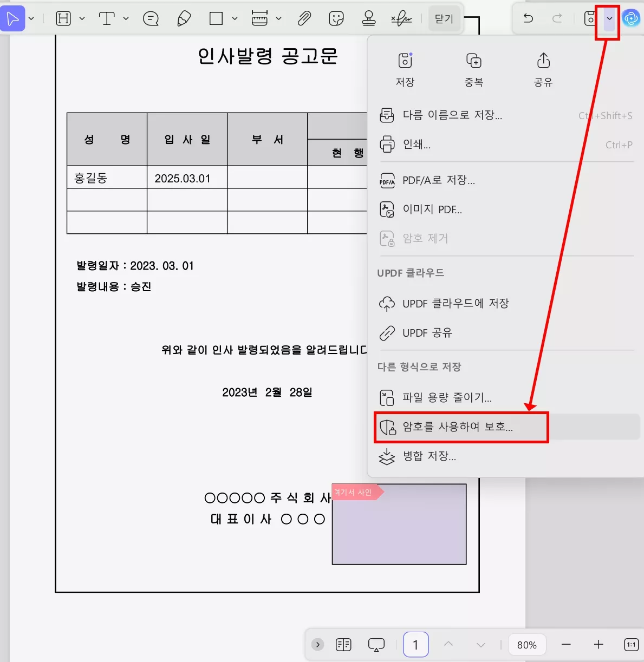This screenshot has width=644, height=662.
Task: Select the highlighter tool
Action: [63, 18]
